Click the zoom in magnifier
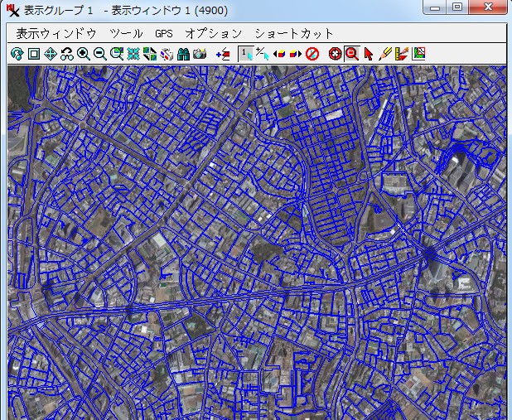Image resolution: width=512 pixels, height=420 pixels. coord(84,55)
